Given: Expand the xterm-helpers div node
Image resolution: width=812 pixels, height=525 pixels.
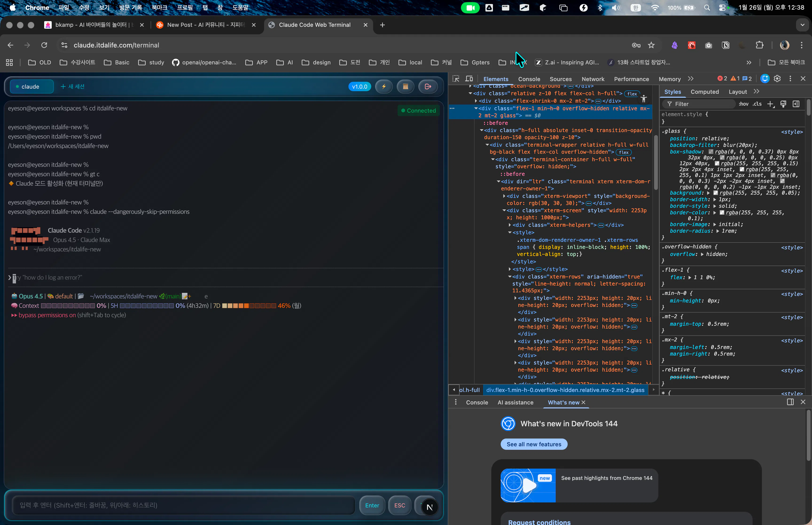Looking at the screenshot, I should (510, 225).
